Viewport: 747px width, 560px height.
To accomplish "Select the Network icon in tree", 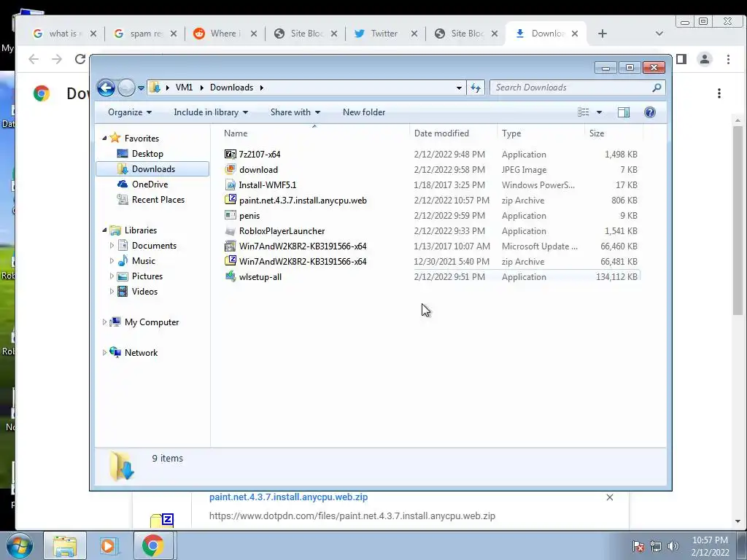I will [115, 352].
